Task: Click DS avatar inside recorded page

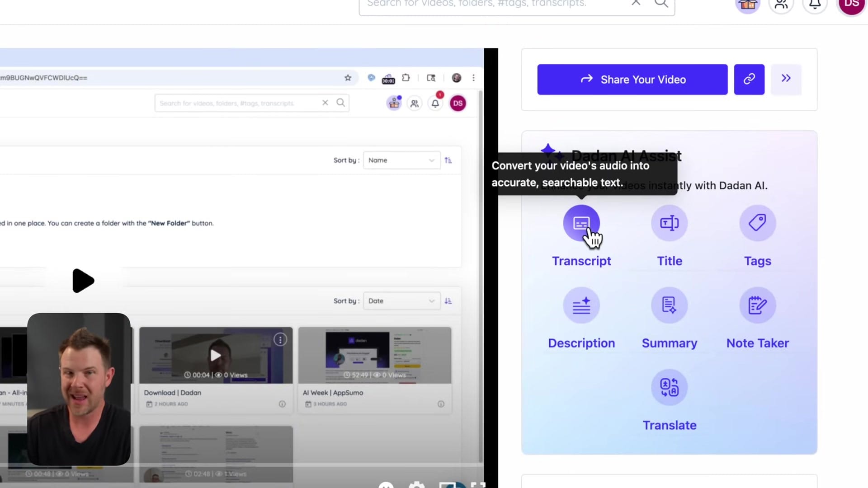Action: 458,103
